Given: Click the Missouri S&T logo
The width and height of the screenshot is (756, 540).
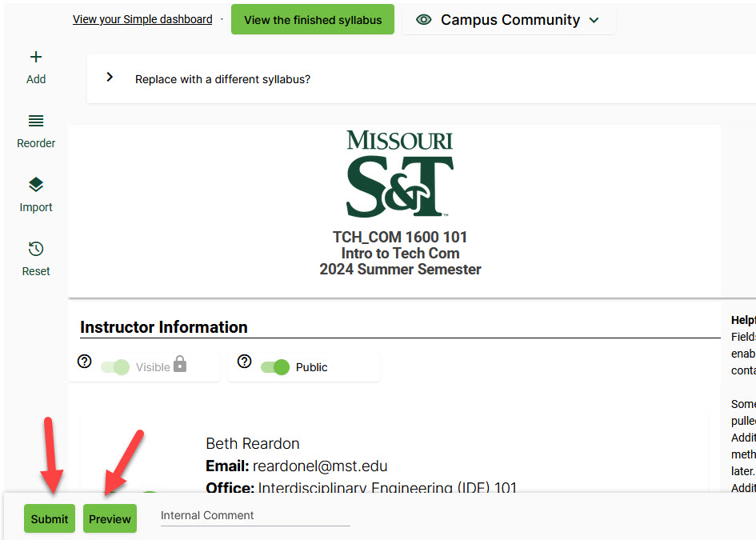Looking at the screenshot, I should pyautogui.click(x=400, y=172).
